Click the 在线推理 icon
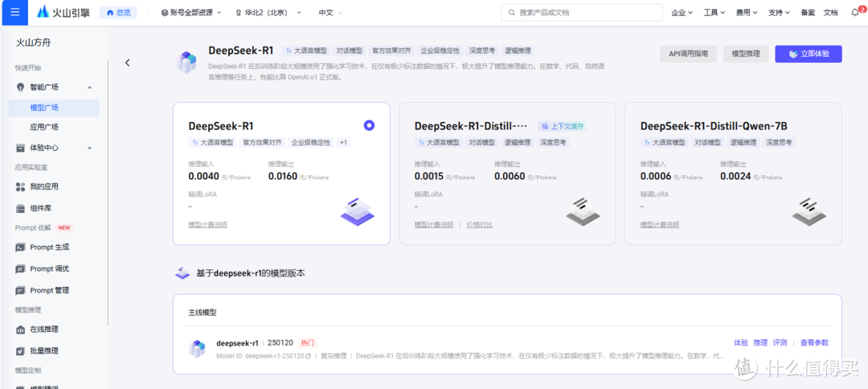The height and width of the screenshot is (389, 868). coord(20,330)
